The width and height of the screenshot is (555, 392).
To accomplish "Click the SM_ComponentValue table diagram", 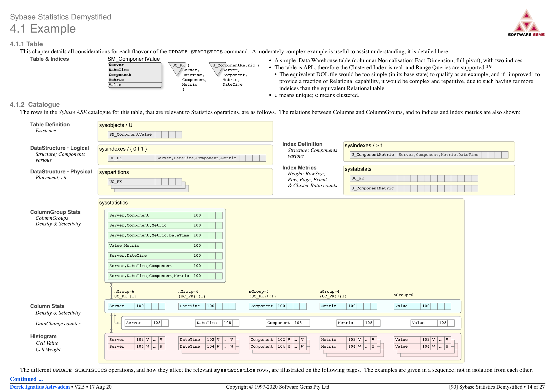I will (x=135, y=75).
